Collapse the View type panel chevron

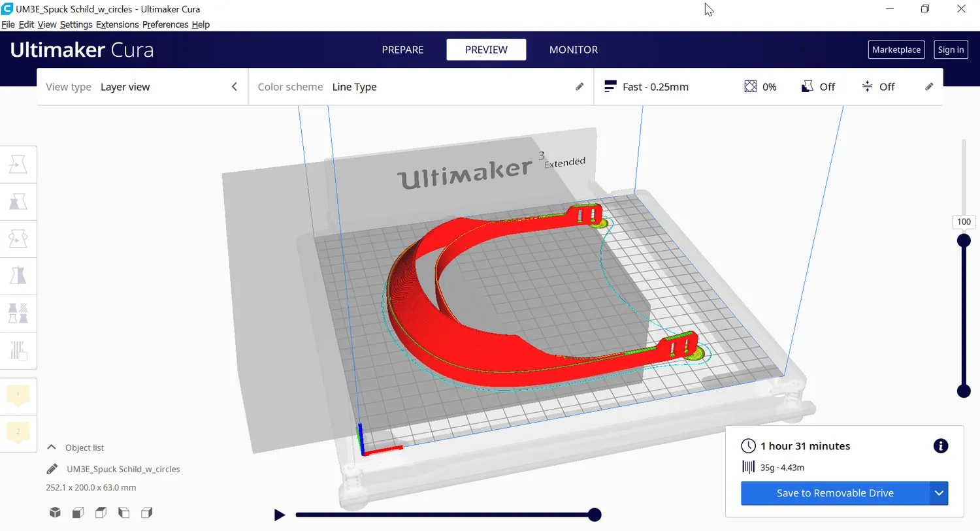click(x=235, y=87)
